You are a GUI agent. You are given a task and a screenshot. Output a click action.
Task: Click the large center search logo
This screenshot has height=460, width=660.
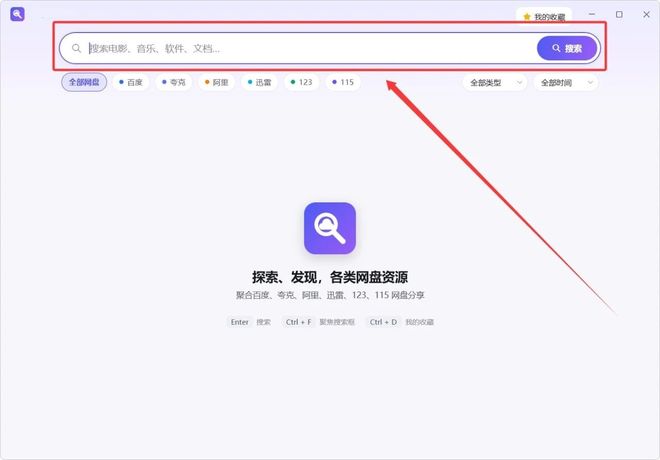point(330,228)
